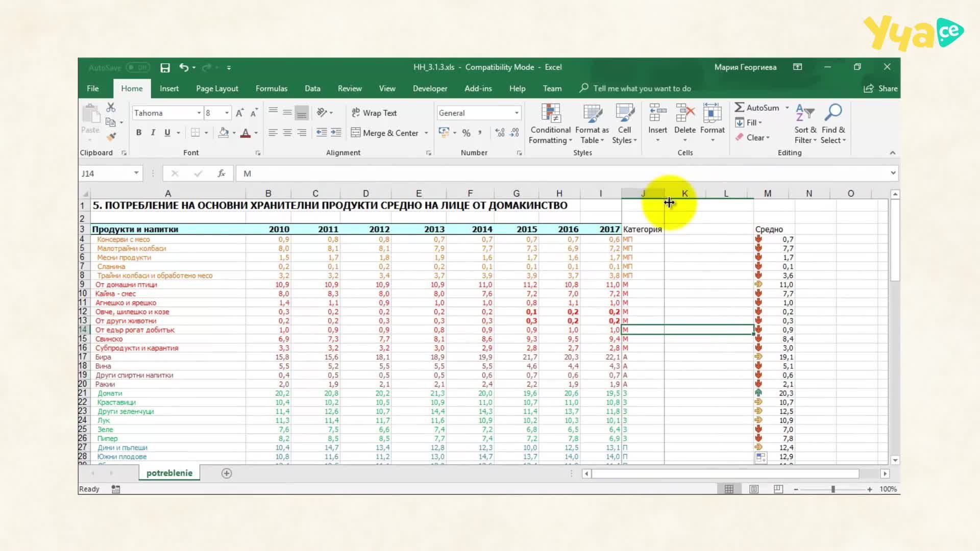Toggle Underline formatting
Image resolution: width=980 pixels, height=551 pixels.
pyautogui.click(x=167, y=133)
